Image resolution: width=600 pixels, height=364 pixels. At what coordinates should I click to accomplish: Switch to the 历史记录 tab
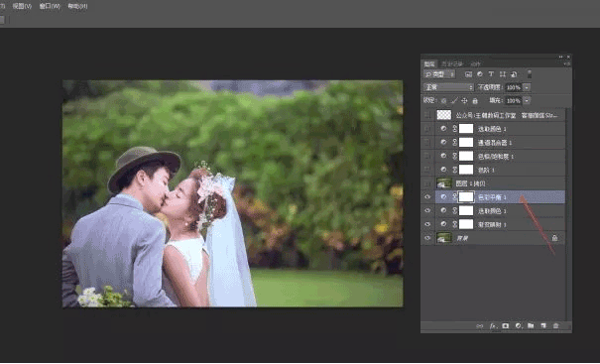click(452, 63)
